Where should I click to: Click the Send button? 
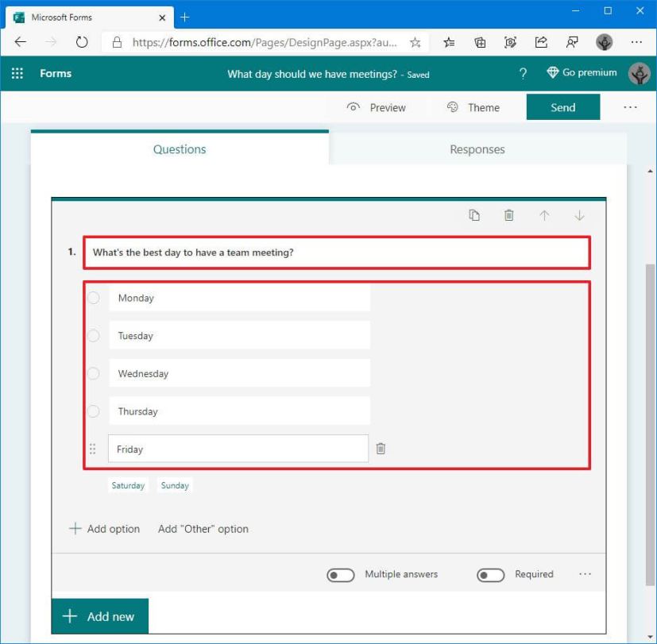[x=562, y=107]
